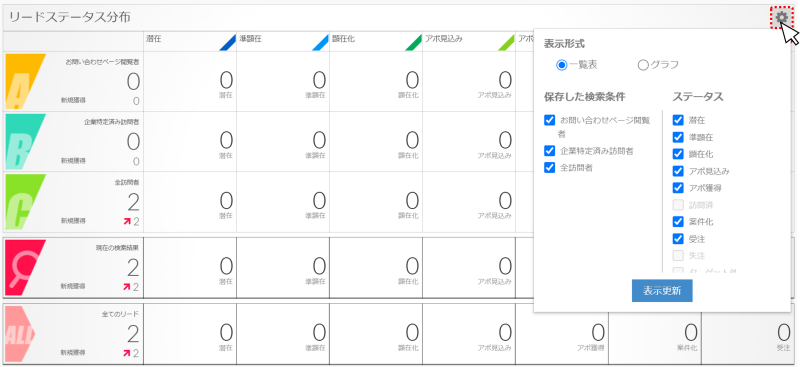Click 顕在化 count in 全訪問者 row

412,201
